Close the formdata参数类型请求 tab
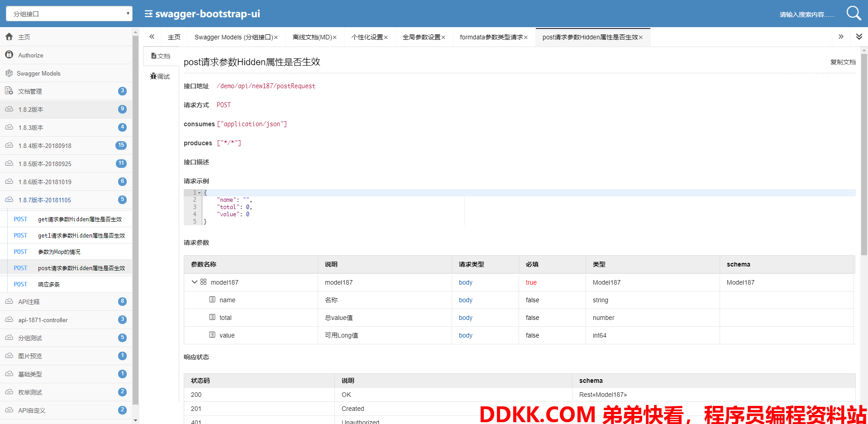Viewport: 868px width, 424px height. click(x=526, y=38)
